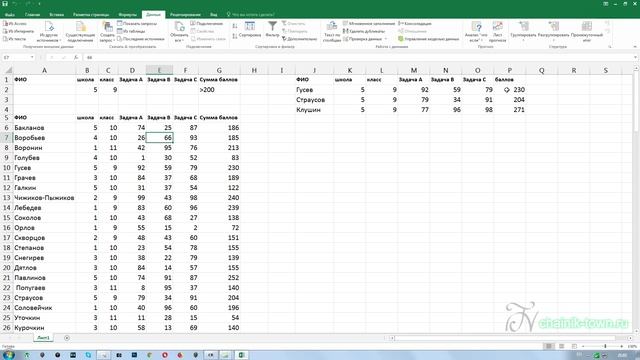Open the Ungroup (Разгруппировать) dropdown
The height and width of the screenshot is (360, 640).
click(x=553, y=32)
